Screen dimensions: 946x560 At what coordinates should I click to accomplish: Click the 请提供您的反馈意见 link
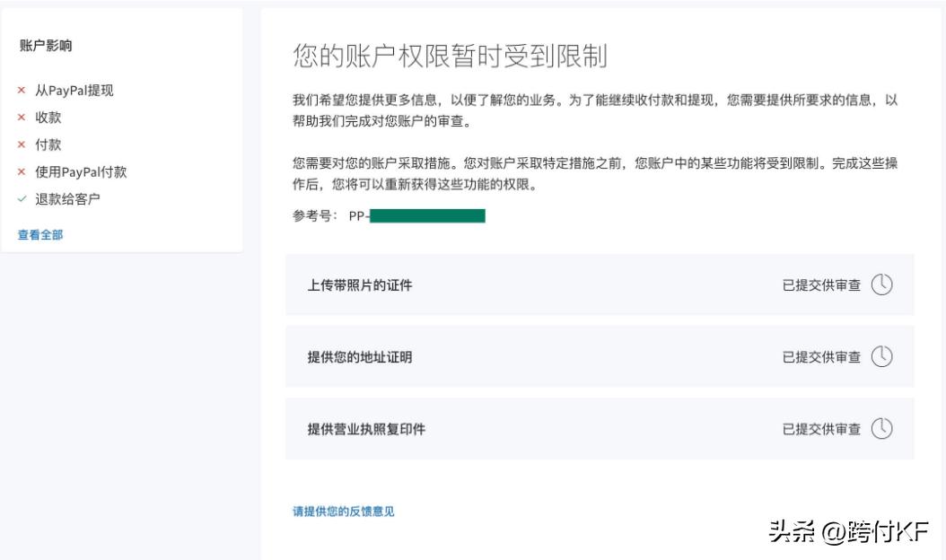344,510
